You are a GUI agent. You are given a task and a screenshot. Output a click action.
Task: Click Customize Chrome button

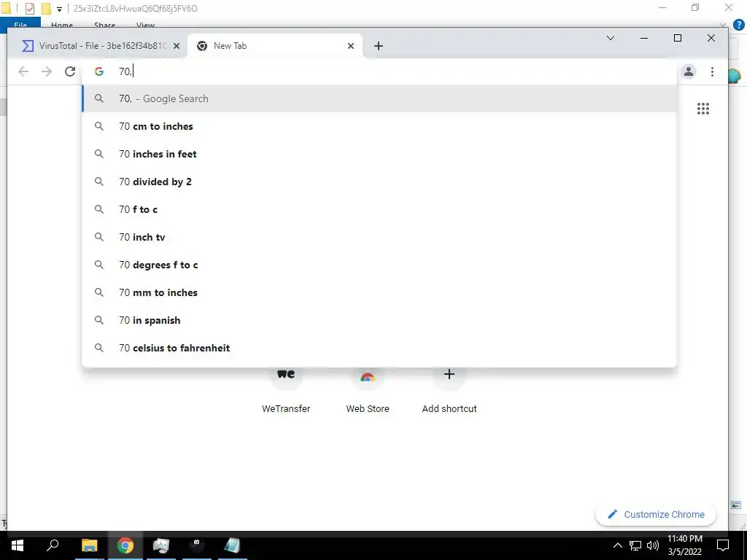[656, 514]
